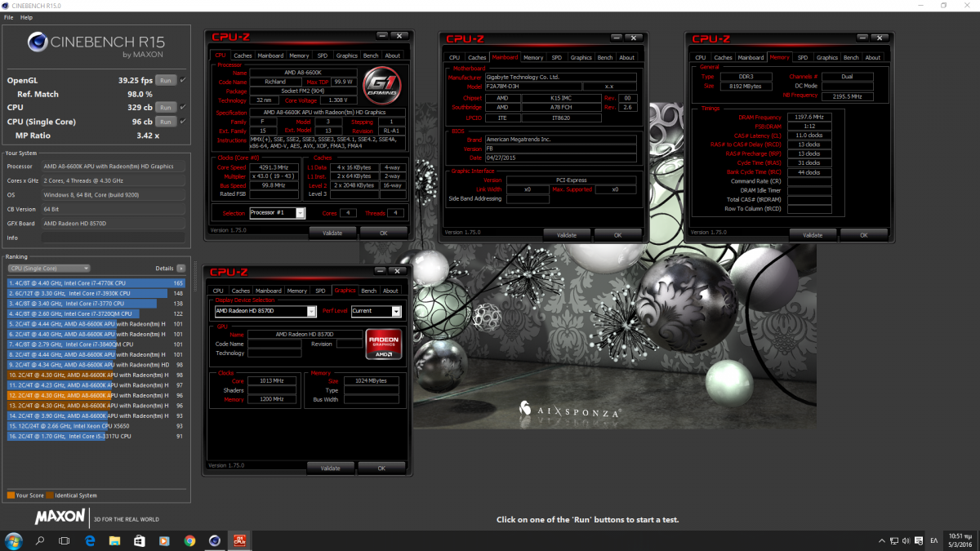Click the OS field showing Windows 8
The width and height of the screenshot is (980, 551).
click(114, 194)
